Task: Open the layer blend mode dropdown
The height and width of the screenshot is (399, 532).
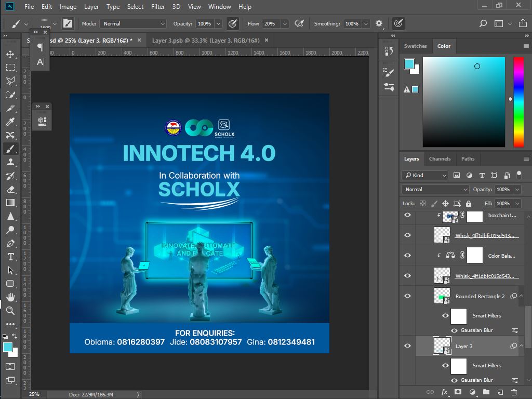Action: point(435,190)
